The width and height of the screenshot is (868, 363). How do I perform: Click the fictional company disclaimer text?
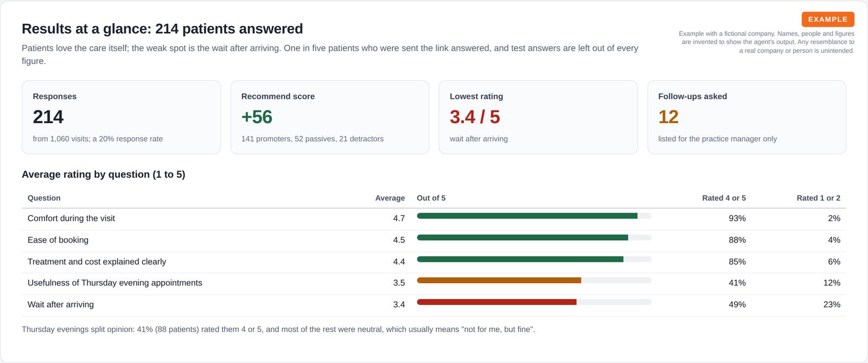coord(767,42)
